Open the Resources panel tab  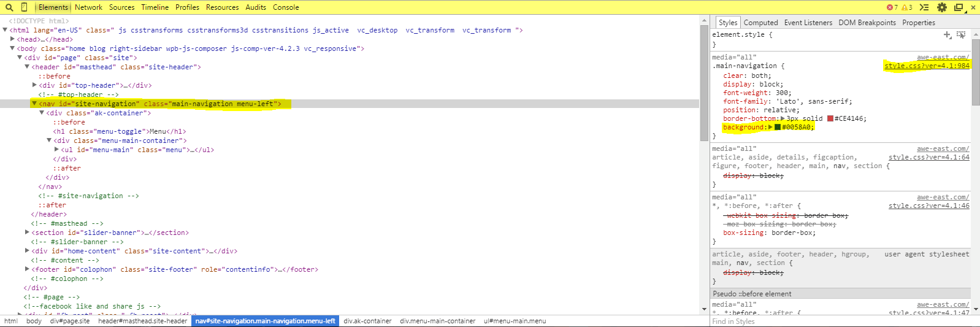pos(222,7)
